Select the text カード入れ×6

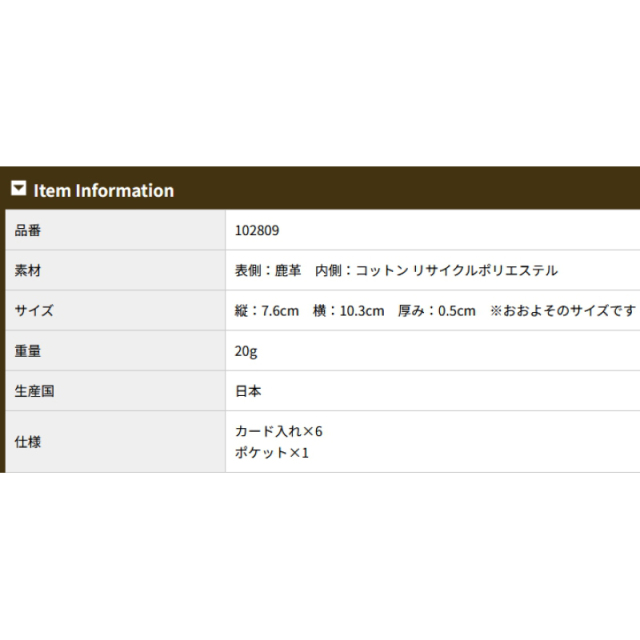(279, 431)
